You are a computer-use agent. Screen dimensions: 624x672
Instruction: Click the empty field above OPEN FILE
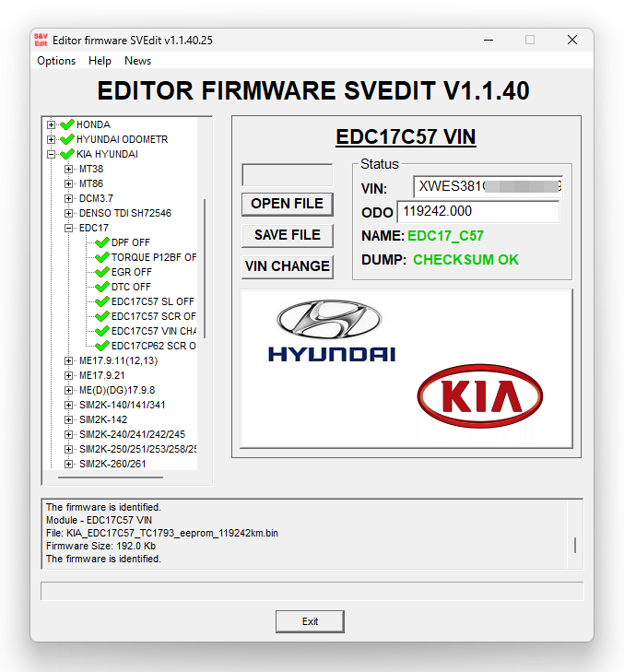pyautogui.click(x=288, y=175)
